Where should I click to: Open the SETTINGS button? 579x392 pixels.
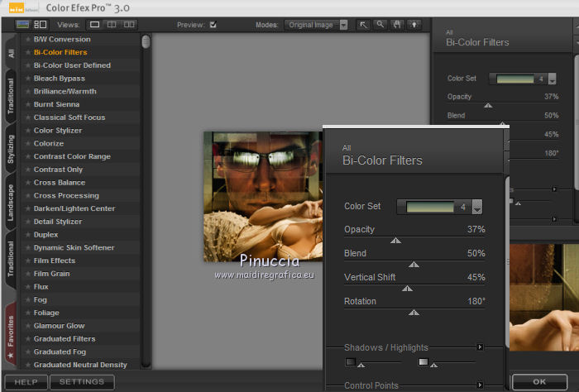[81, 382]
